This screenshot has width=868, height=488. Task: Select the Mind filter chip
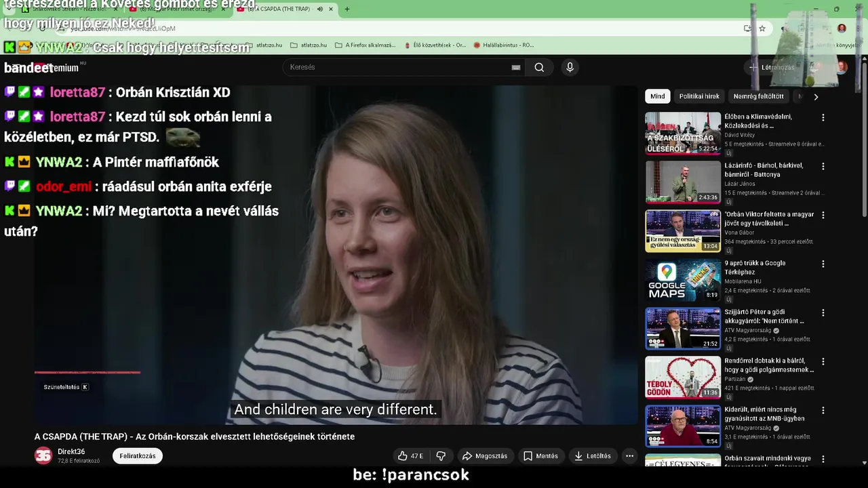coord(658,96)
